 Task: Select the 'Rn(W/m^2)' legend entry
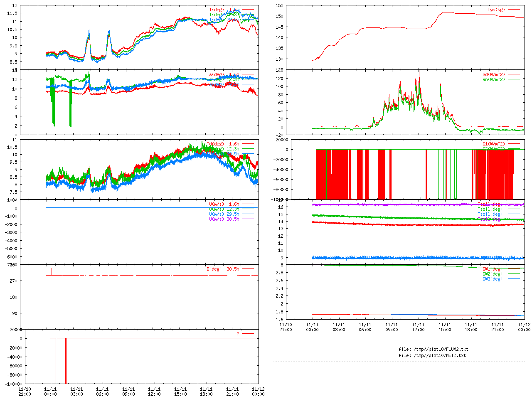pos(494,79)
